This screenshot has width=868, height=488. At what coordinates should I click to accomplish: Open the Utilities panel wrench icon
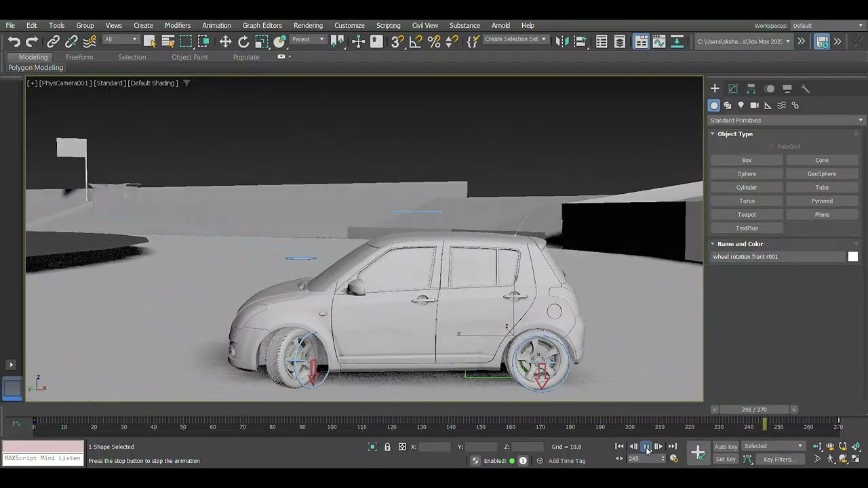coord(806,88)
